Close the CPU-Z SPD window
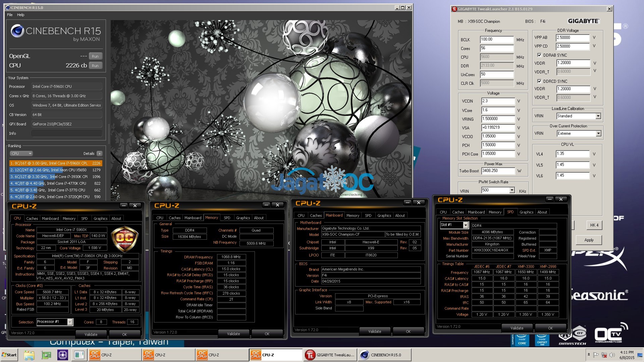The height and width of the screenshot is (362, 644). tap(561, 199)
